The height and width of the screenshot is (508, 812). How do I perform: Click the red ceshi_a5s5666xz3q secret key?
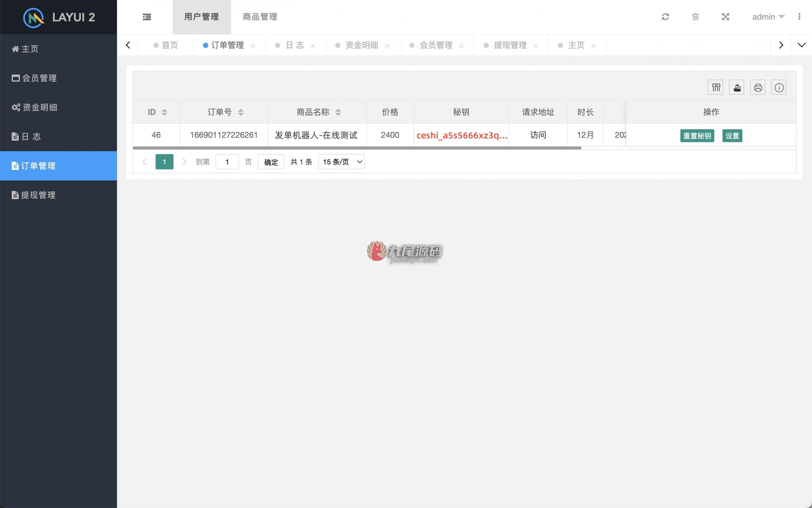[462, 135]
